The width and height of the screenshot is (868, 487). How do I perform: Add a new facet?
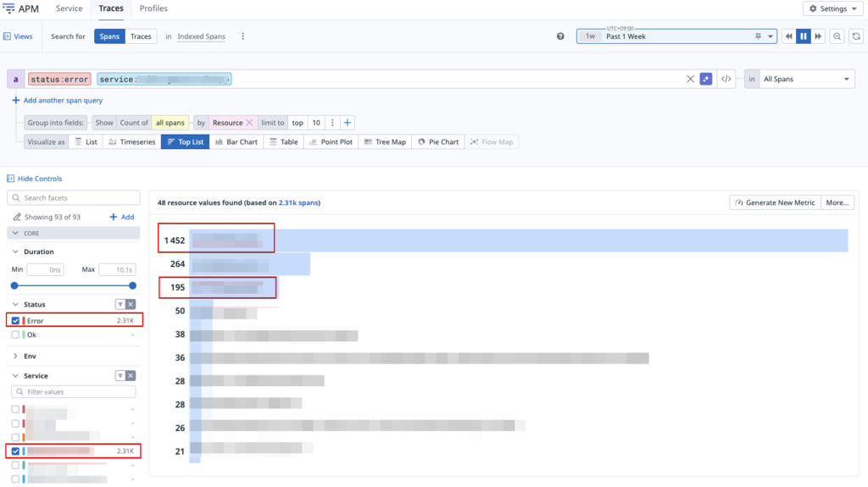(122, 217)
